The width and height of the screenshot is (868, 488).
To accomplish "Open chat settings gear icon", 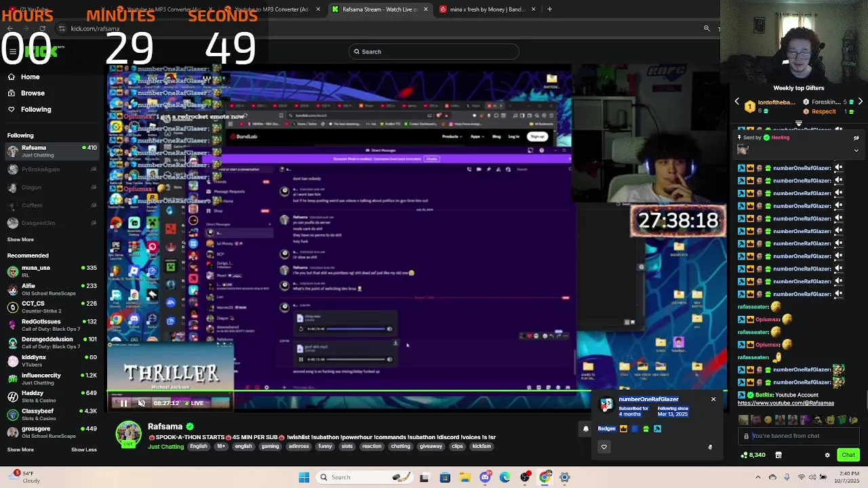I will (x=827, y=455).
